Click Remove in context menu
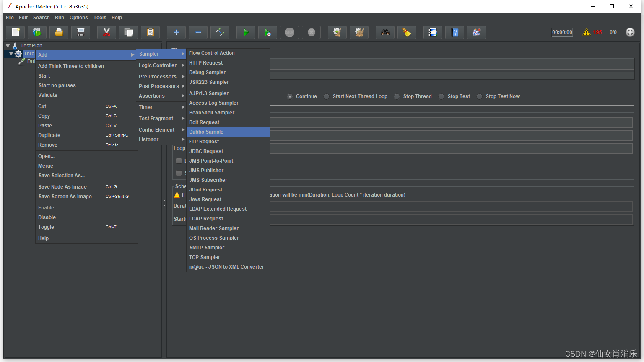The image size is (644, 362). tap(86, 145)
